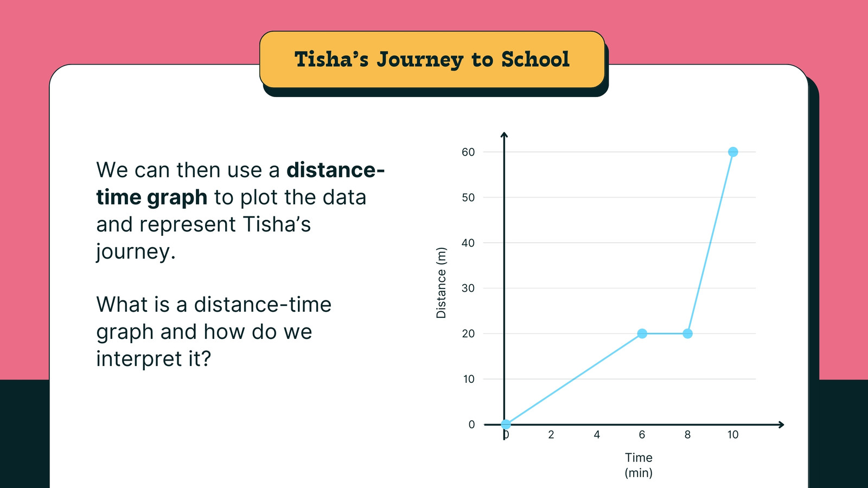
Task: Click the Tisha's Journey to School title banner
Action: pyautogui.click(x=432, y=60)
